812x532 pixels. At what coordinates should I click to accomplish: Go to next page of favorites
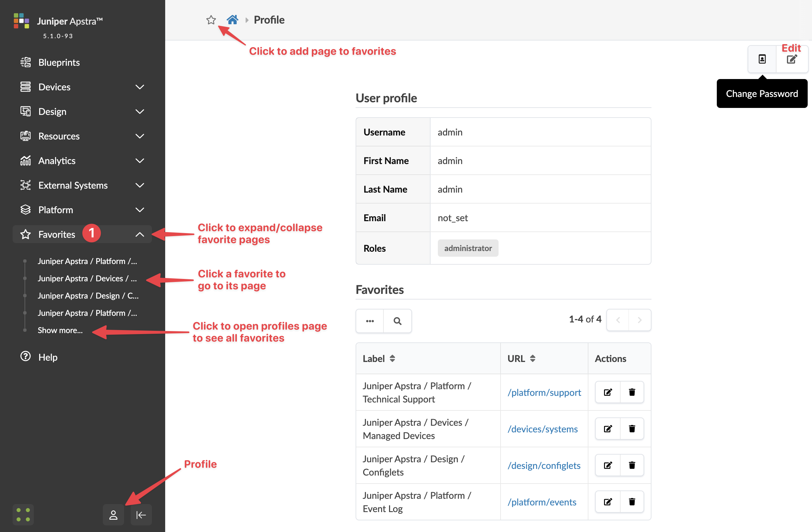point(640,320)
